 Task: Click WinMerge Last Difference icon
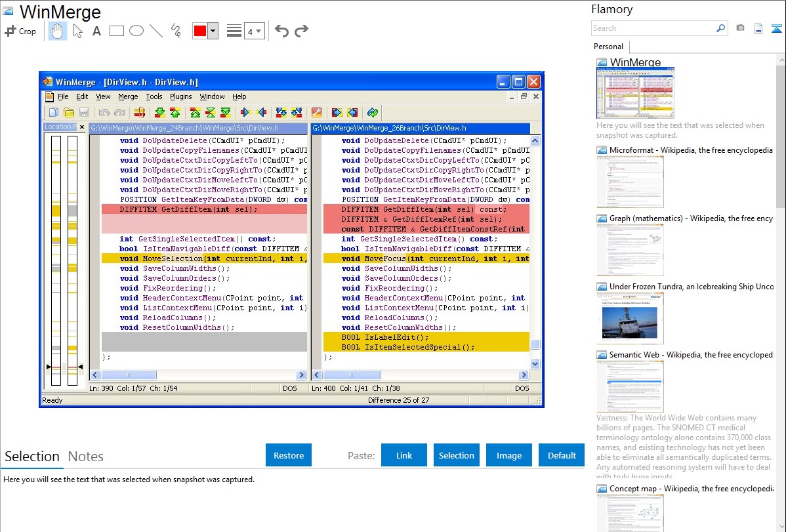click(226, 113)
